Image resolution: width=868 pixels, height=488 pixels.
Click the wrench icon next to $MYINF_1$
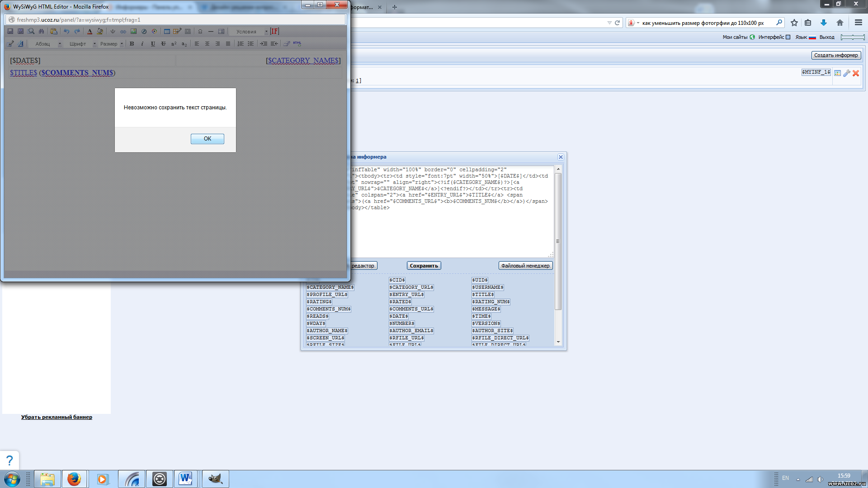coord(847,73)
